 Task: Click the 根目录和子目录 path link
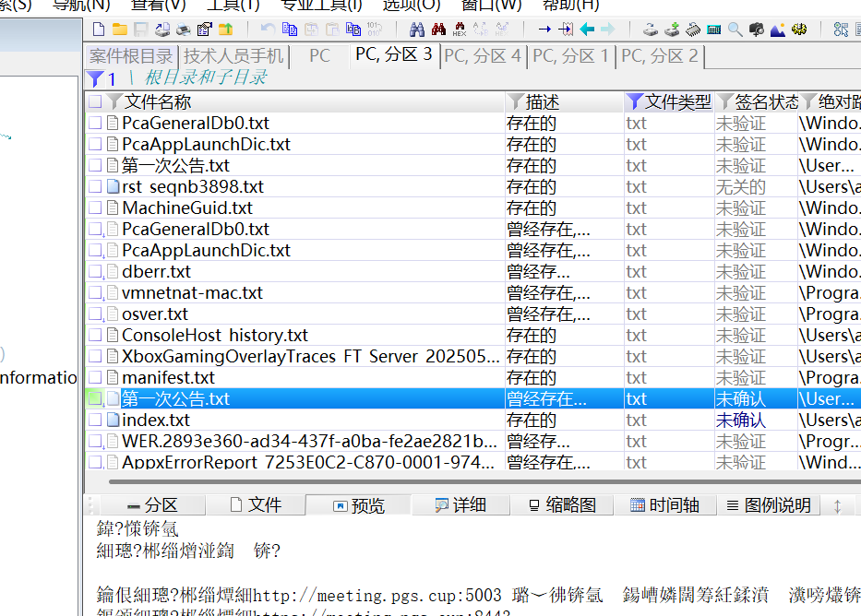pos(206,77)
